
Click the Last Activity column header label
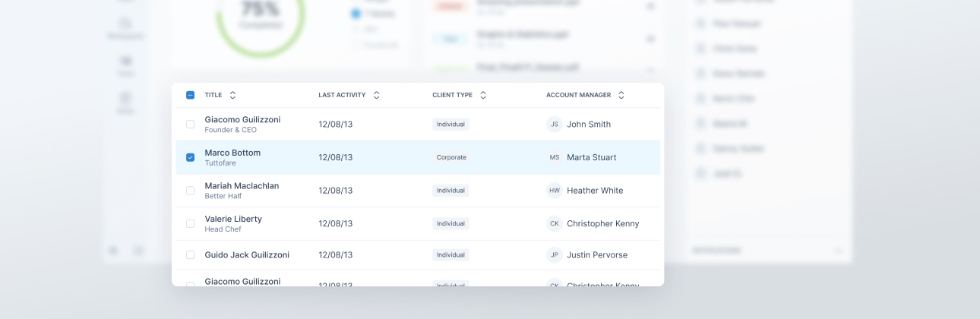(342, 95)
